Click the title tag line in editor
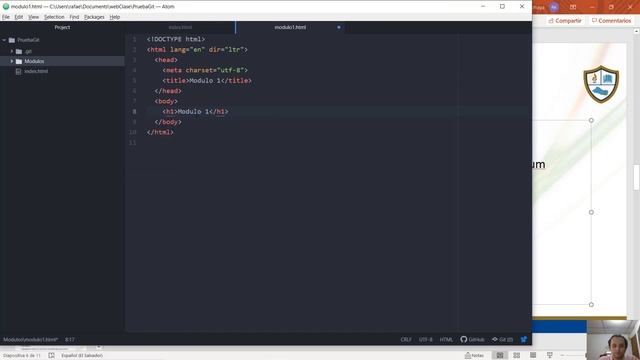 tap(207, 81)
